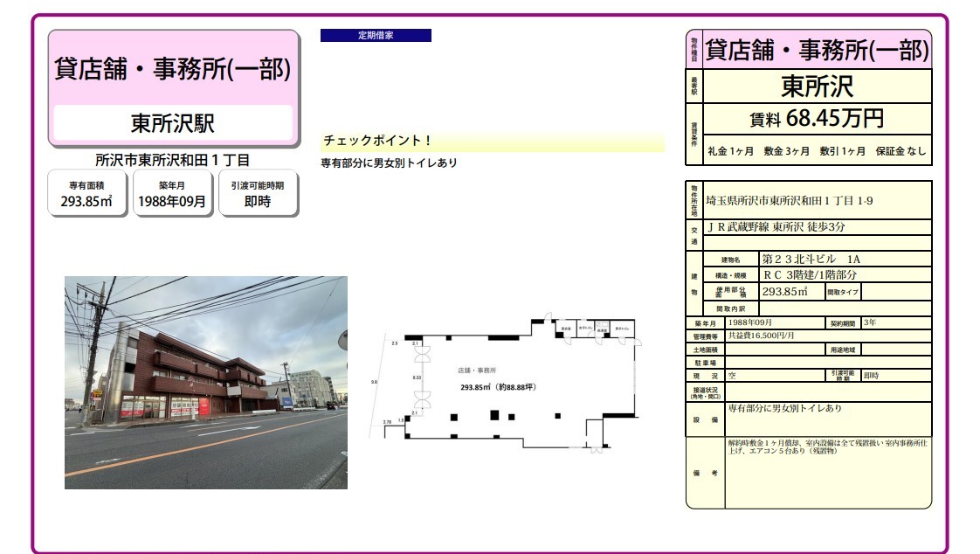Screen dimensions: 980x554
Task: Click the 所沢市東所沢和田１丁目 text under station
Action: point(173,160)
